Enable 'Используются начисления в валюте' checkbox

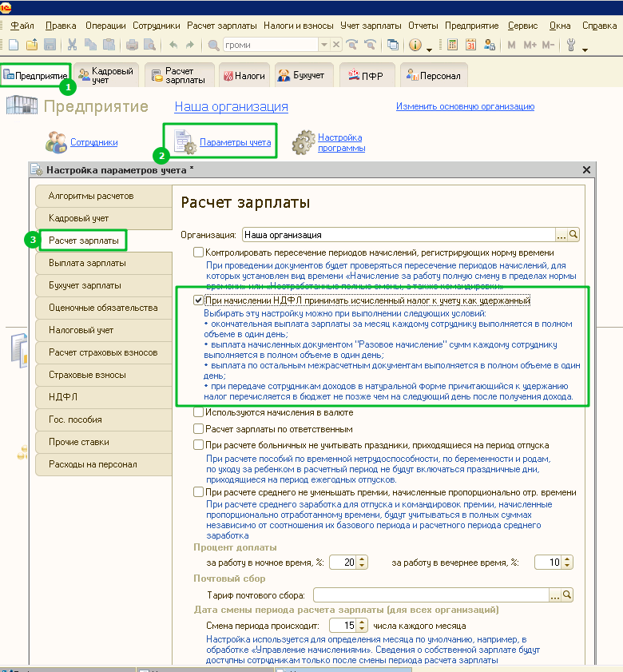click(x=198, y=412)
